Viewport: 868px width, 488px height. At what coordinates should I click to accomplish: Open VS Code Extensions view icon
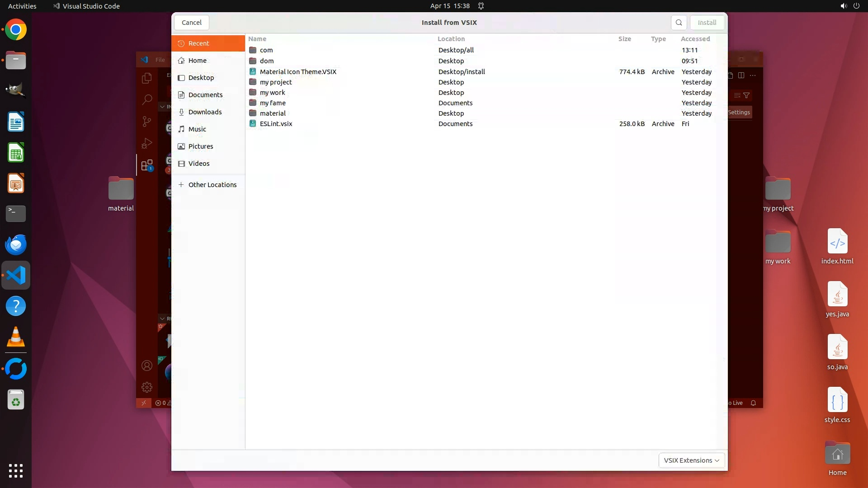147,165
